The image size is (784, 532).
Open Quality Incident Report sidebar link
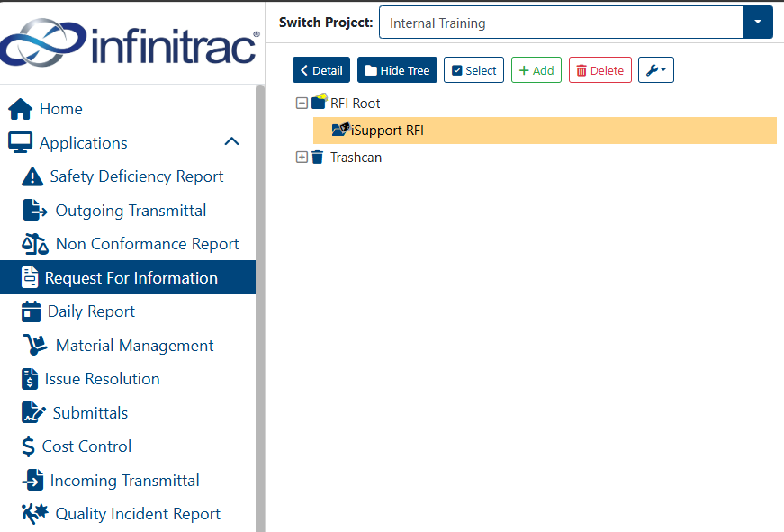coord(128,514)
